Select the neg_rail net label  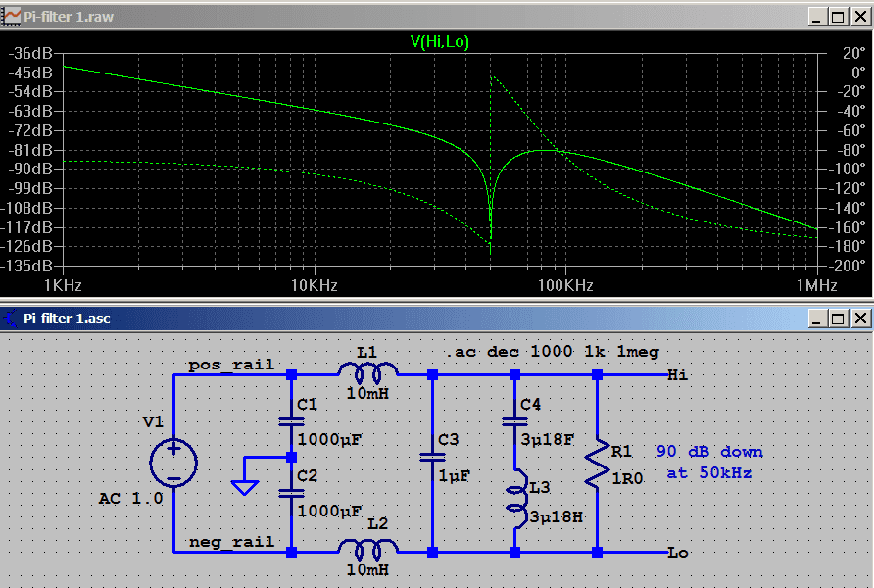click(x=231, y=542)
